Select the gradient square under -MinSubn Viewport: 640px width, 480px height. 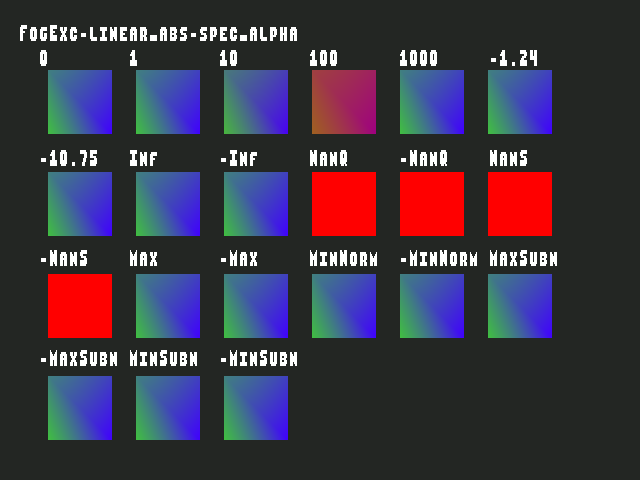click(x=256, y=408)
